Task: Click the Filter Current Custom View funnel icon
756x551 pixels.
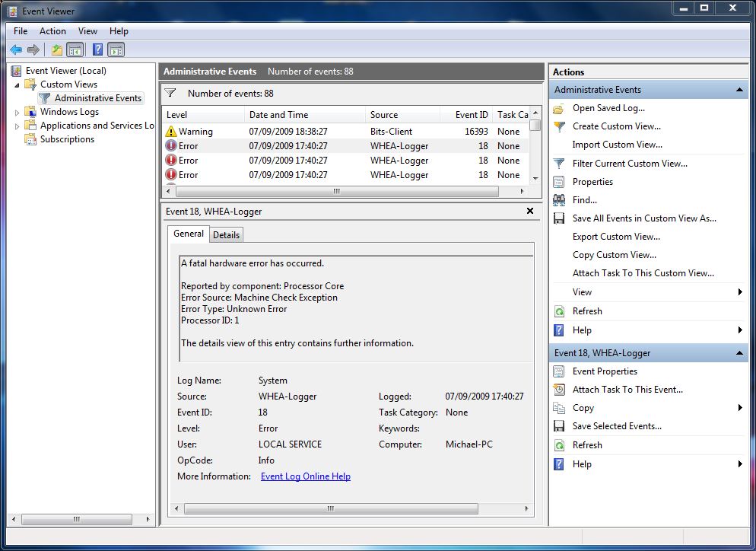Action: (559, 164)
